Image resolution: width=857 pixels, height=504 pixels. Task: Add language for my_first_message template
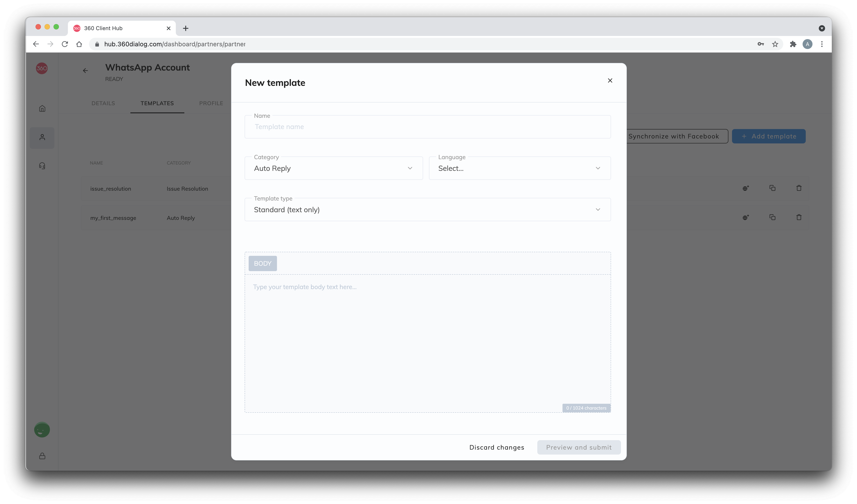pos(746,218)
